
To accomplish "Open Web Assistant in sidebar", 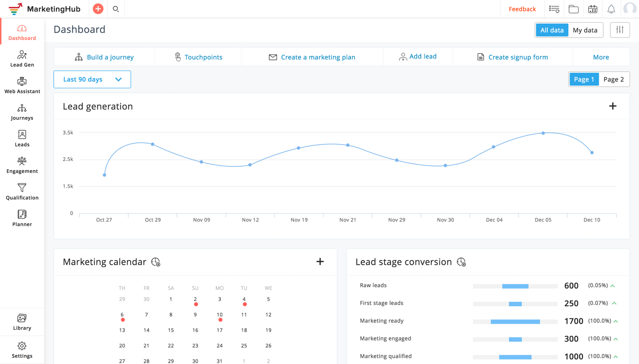I will pyautogui.click(x=22, y=85).
